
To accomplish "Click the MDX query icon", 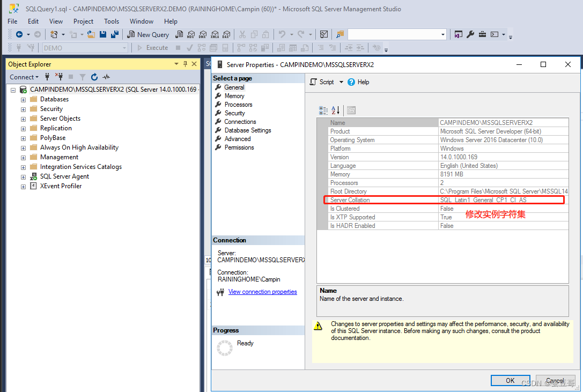I will pos(191,34).
